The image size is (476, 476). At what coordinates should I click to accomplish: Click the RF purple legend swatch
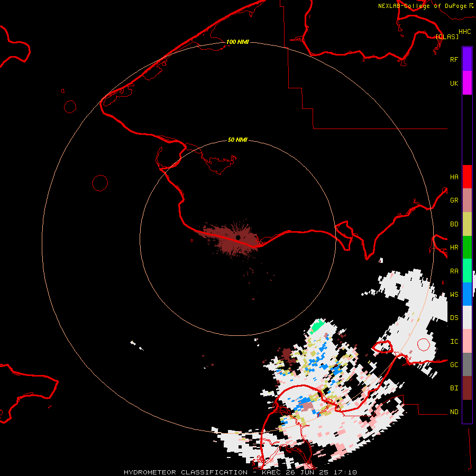click(467, 59)
